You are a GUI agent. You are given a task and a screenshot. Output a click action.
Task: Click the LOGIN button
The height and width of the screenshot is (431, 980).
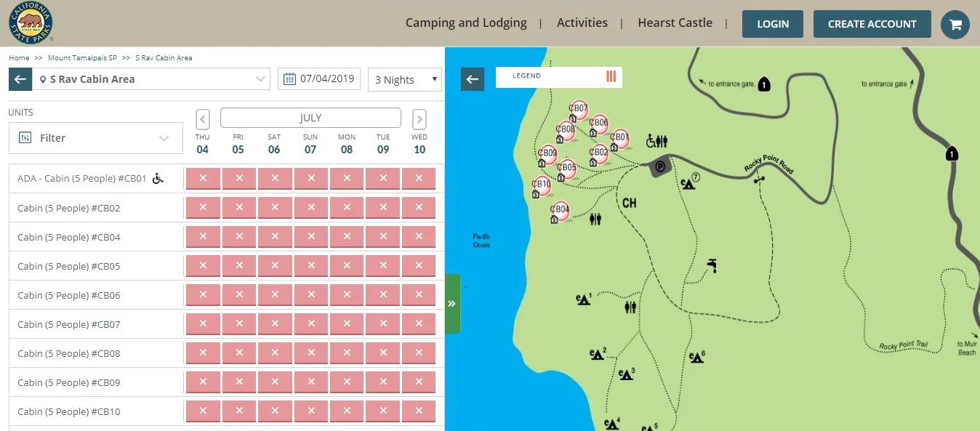pyautogui.click(x=773, y=24)
